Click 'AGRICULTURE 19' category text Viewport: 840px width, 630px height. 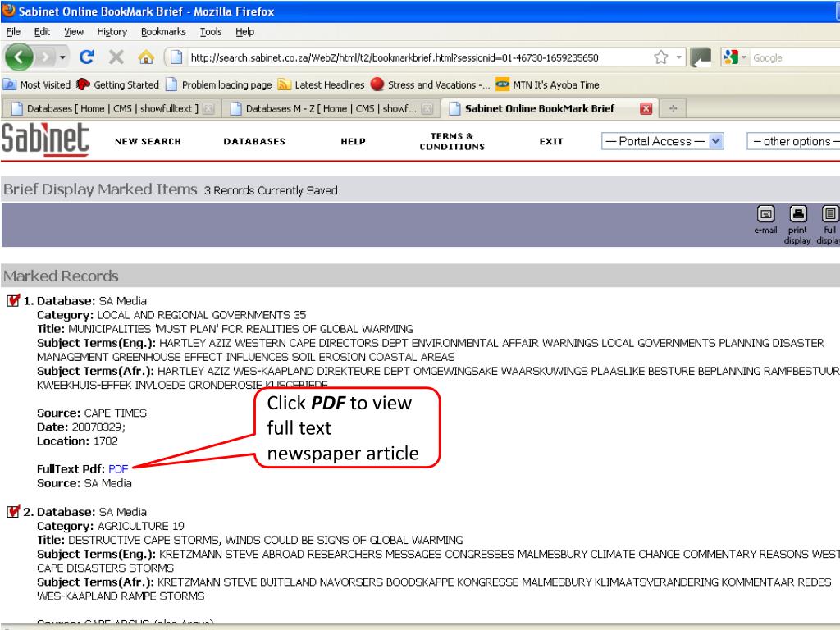tap(141, 526)
